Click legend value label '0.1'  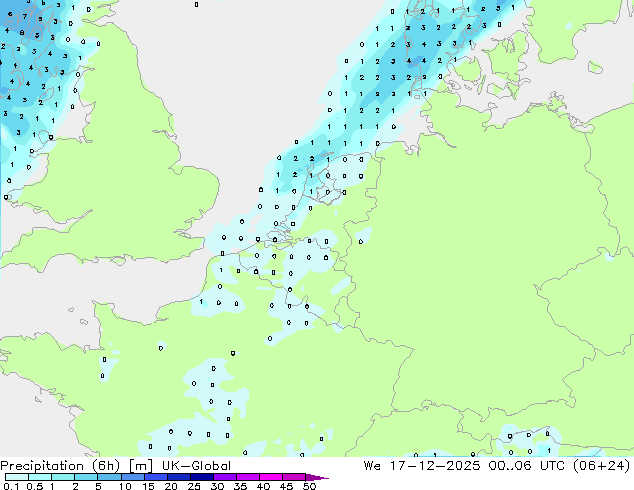pos(11,486)
